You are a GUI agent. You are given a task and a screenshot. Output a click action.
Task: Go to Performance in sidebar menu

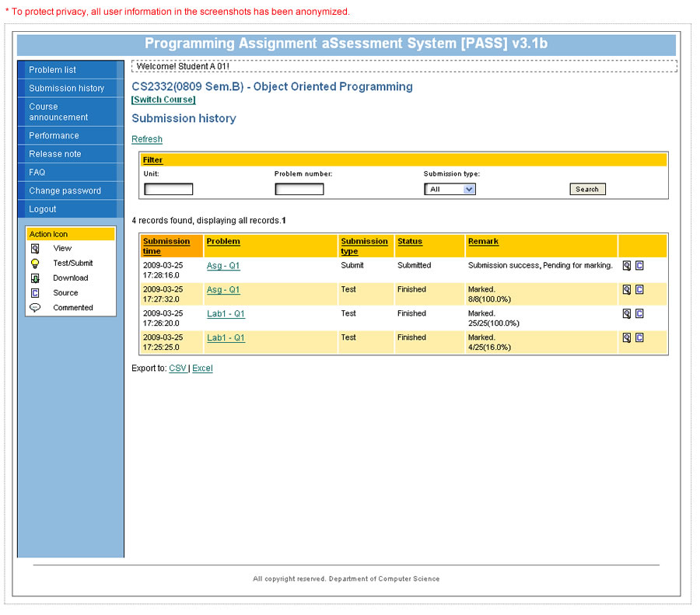54,135
